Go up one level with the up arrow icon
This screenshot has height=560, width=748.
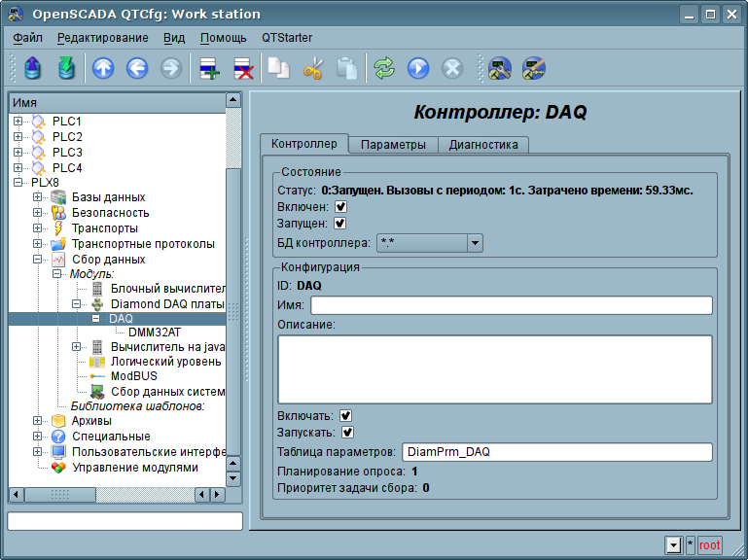[x=103, y=68]
